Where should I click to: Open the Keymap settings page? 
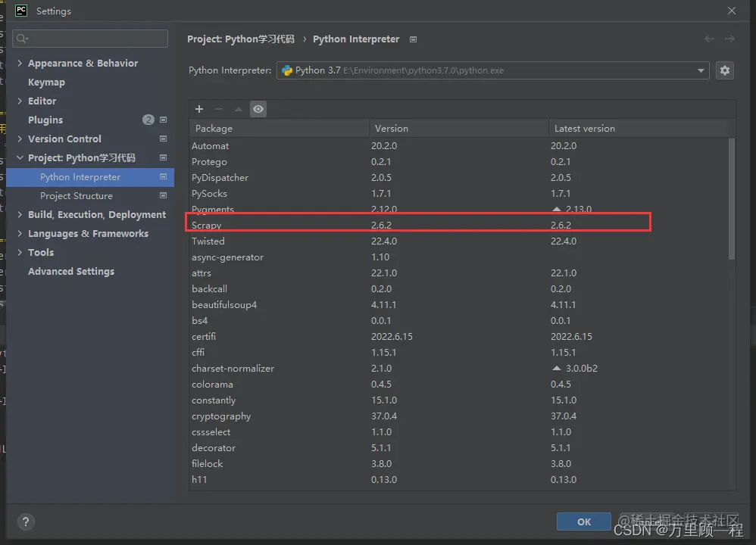pos(46,82)
